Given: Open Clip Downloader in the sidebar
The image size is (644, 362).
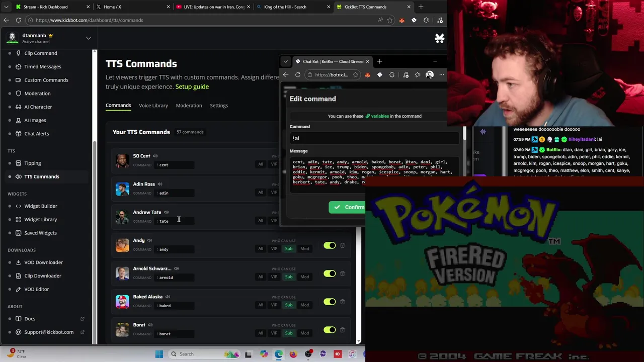Looking at the screenshot, I should (x=42, y=276).
